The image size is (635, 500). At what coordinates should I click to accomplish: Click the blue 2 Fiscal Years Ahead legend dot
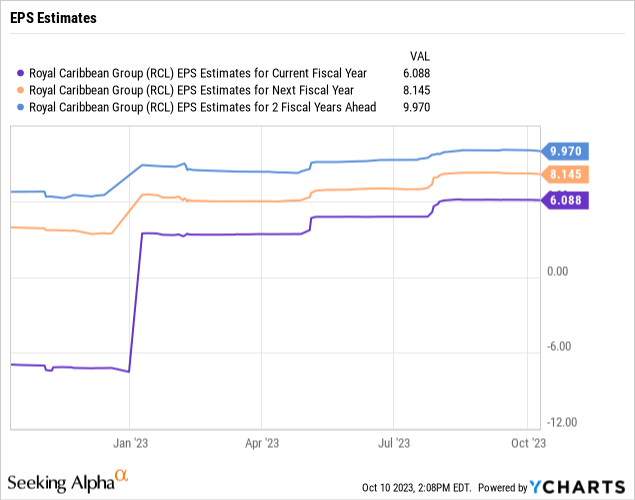click(x=23, y=106)
